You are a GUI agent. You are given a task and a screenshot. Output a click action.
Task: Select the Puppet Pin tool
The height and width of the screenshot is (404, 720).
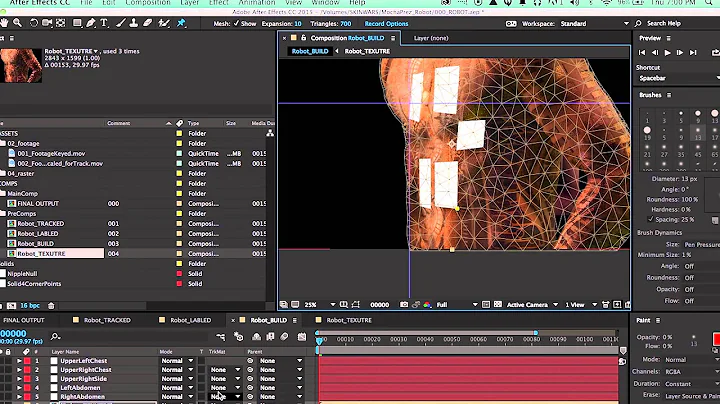pyautogui.click(x=181, y=22)
